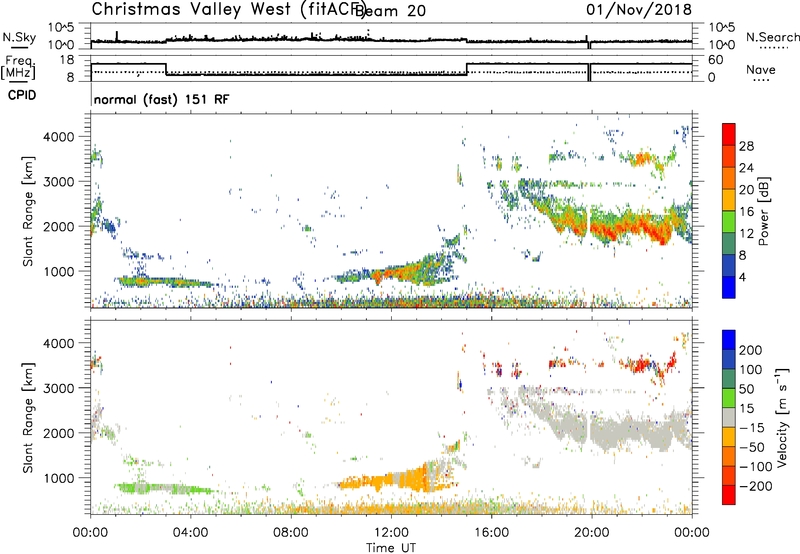
Task: Click the '04:00' time axis tick label
Action: (x=190, y=533)
